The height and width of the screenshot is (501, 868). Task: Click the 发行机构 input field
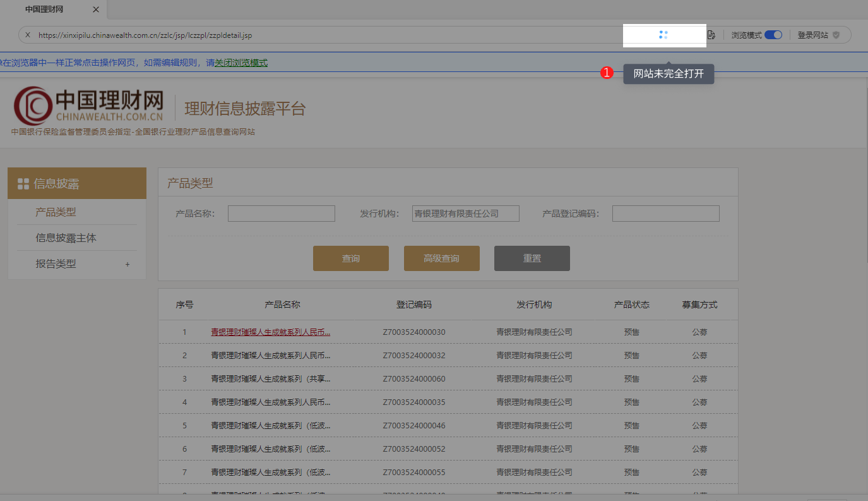click(x=466, y=214)
